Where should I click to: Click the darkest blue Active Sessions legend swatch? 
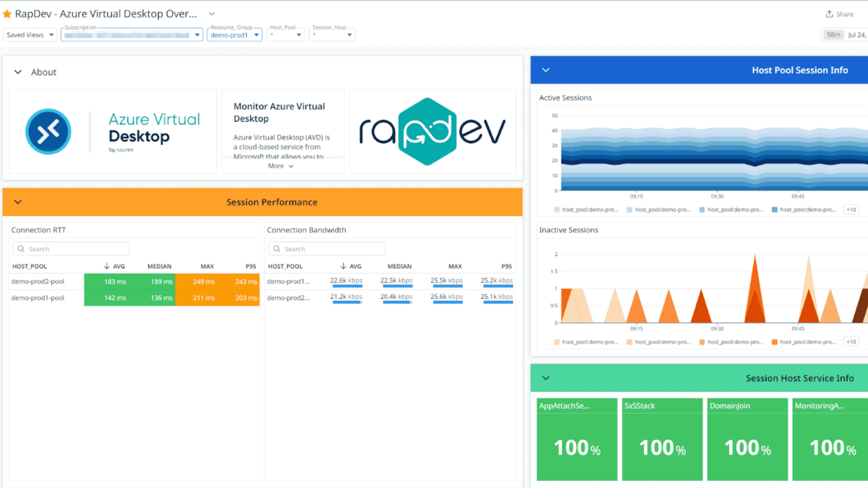coord(774,210)
